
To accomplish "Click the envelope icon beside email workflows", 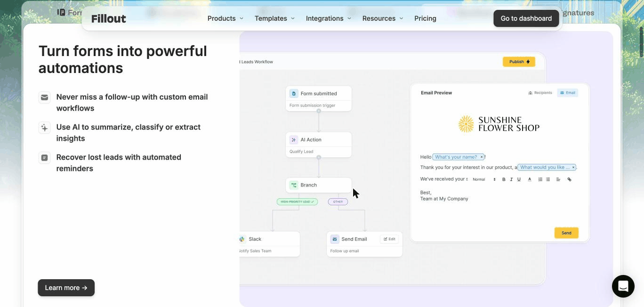I will click(44, 97).
